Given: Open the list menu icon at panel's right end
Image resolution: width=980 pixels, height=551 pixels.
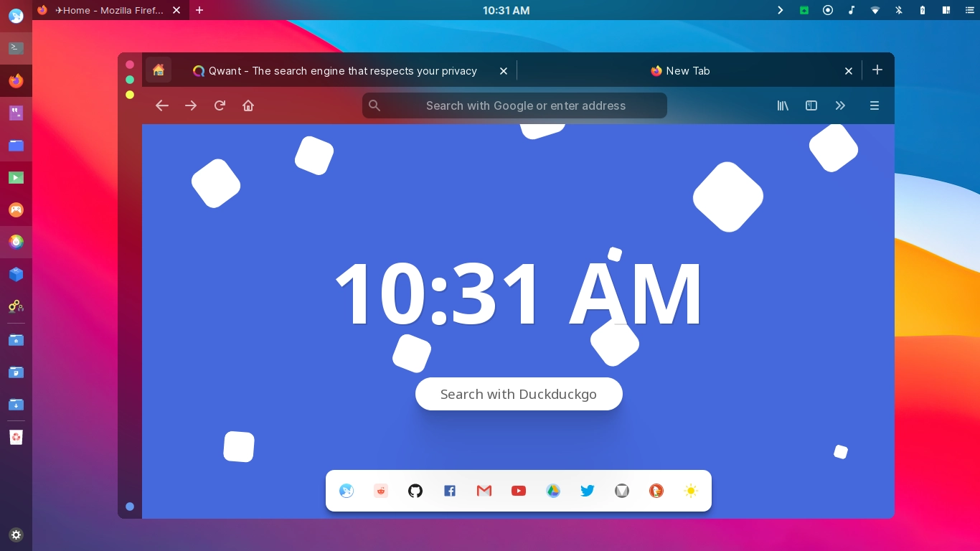Looking at the screenshot, I should [x=970, y=10].
